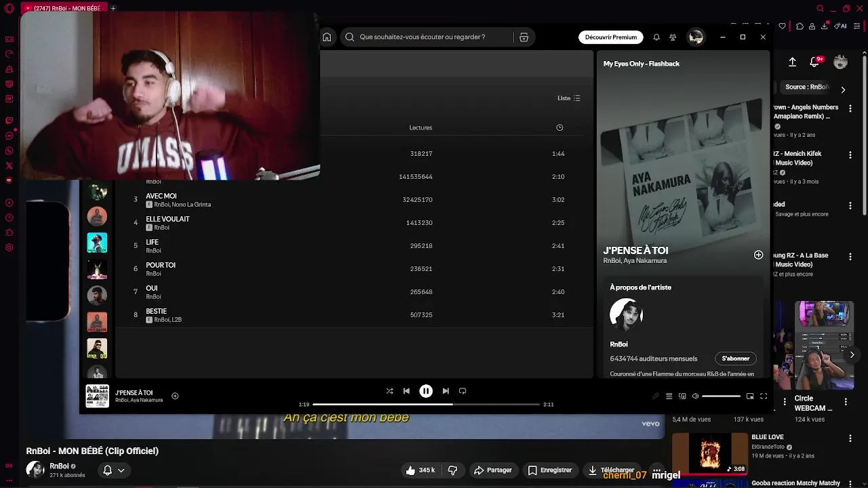The image size is (868, 488).
Task: Click Découvrir Premium button
Action: tap(611, 37)
